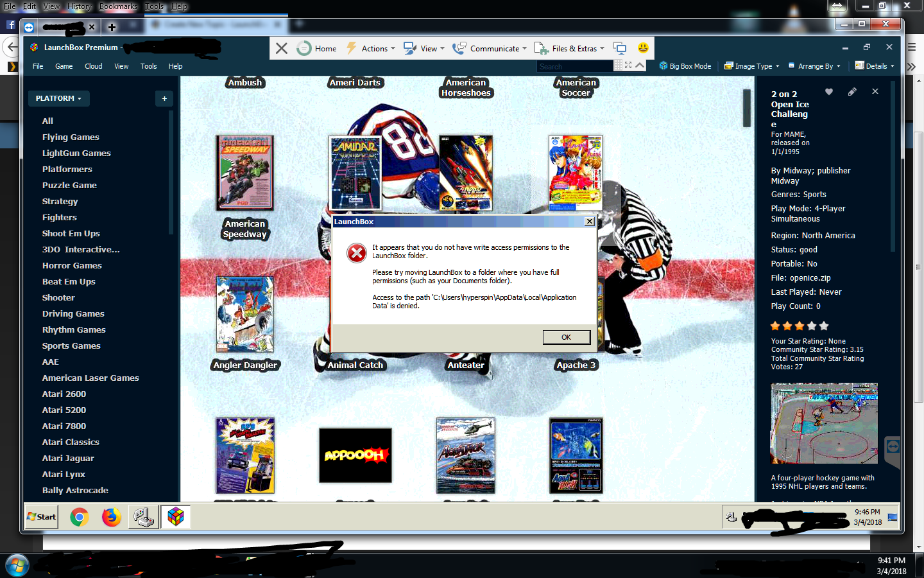Expand the TeamViewer View menu
Screen dimensions: 924x578
424,48
